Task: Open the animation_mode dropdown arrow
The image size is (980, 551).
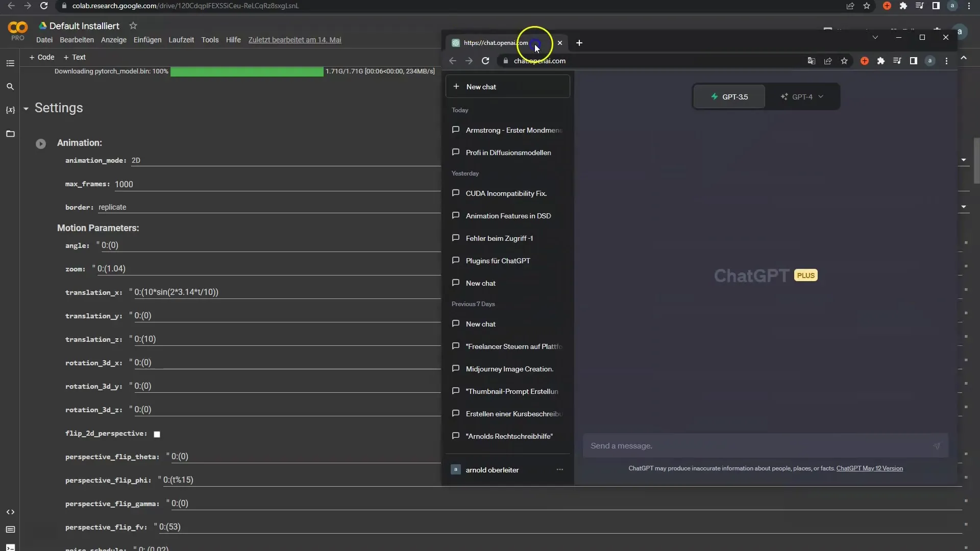Action: point(964,160)
